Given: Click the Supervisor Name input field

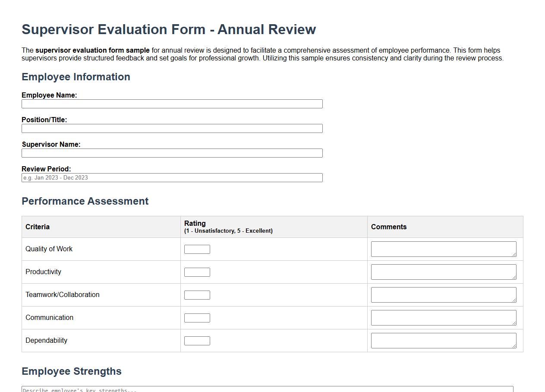Looking at the screenshot, I should pyautogui.click(x=172, y=153).
